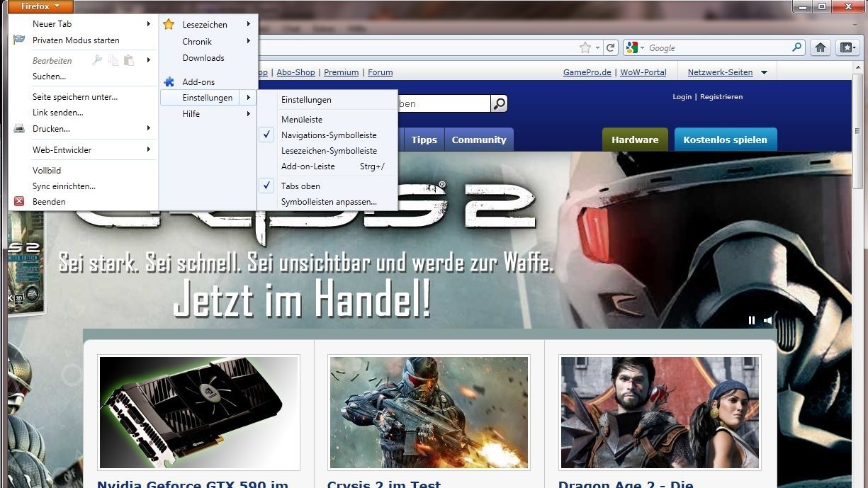Mute the banner sound with speaker icon

click(768, 320)
